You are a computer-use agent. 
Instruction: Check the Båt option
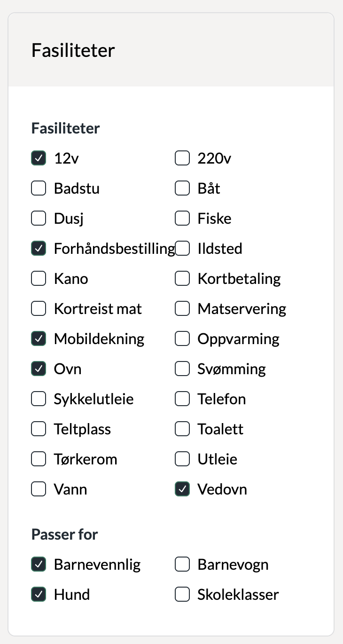tap(182, 188)
